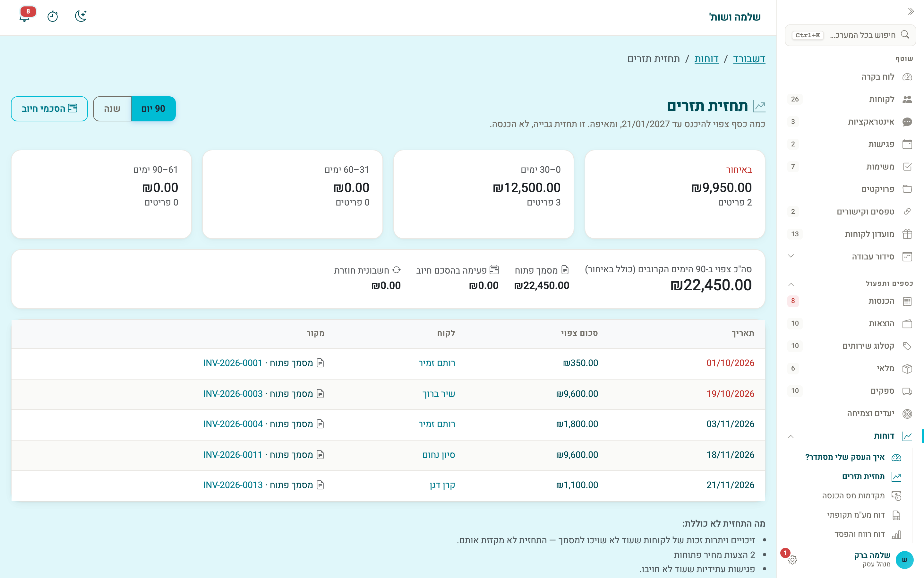Open invoice INV-2026-0011 link
This screenshot has width=924, height=578.
coord(233,455)
